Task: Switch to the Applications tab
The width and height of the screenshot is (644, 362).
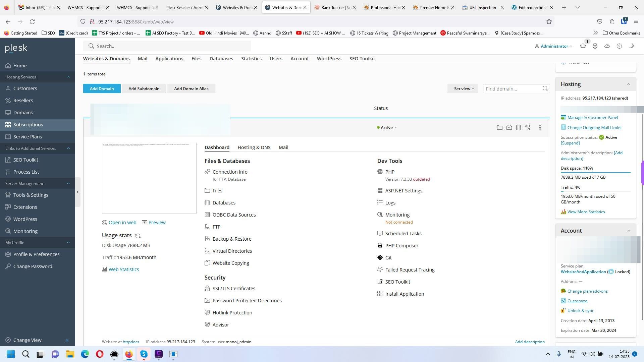Action: [169, 58]
